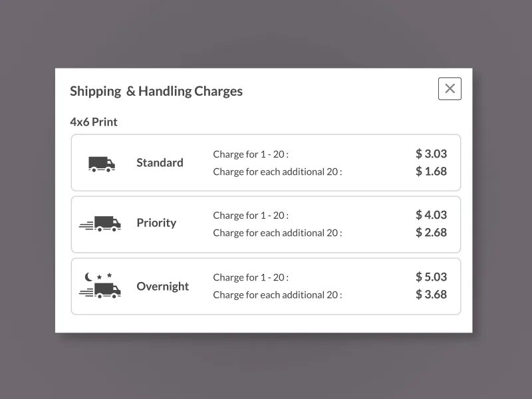Viewport: 532px width, 399px height.
Task: Click Priority additional charge $ 2.68
Action: tap(431, 233)
